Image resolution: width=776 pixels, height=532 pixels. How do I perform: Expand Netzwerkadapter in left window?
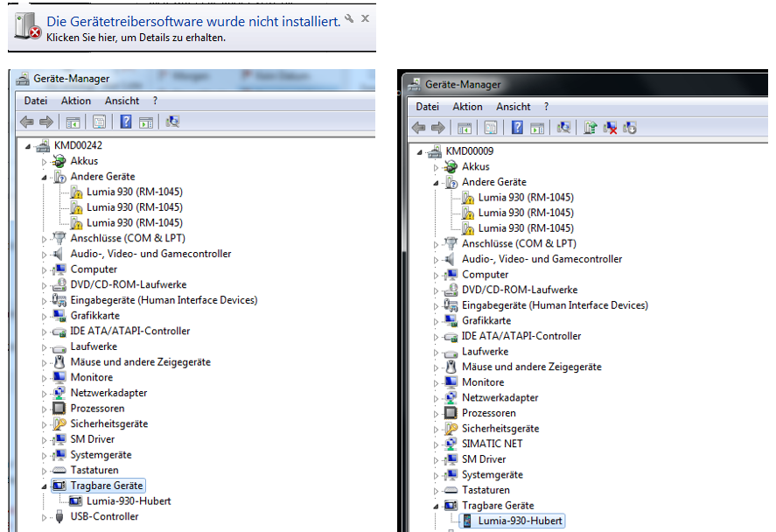44,394
